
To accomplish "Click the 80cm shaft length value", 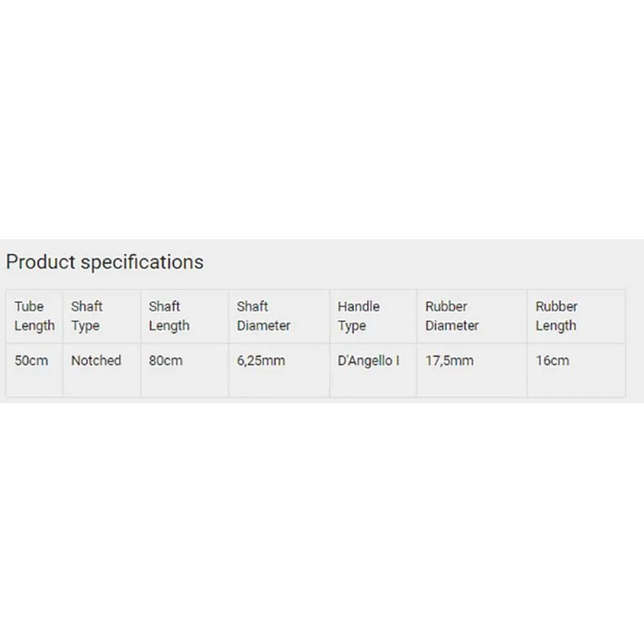I will 166,361.
